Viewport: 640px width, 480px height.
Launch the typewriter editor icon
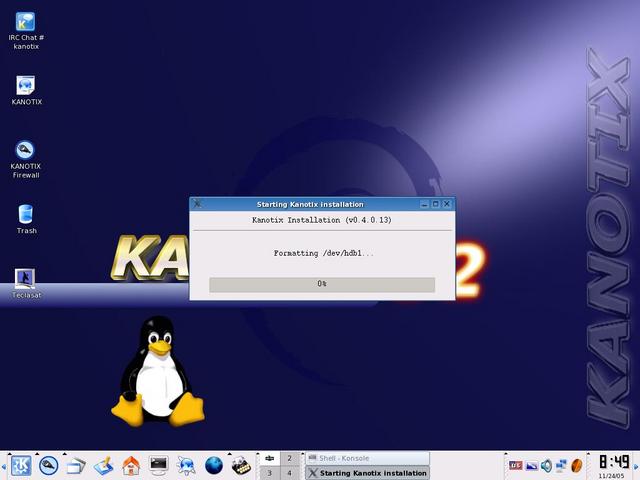click(x=241, y=466)
